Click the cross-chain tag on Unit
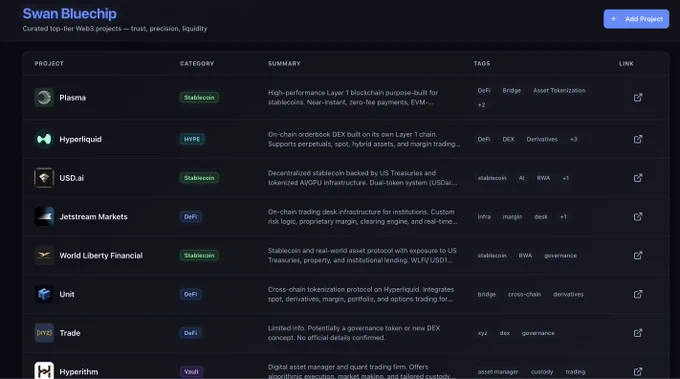This screenshot has height=379, width=680. (524, 294)
